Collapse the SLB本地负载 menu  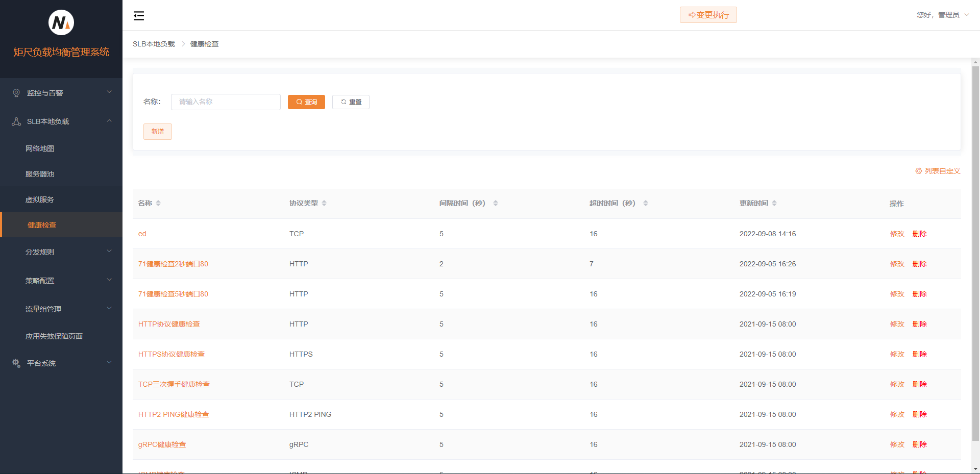61,121
